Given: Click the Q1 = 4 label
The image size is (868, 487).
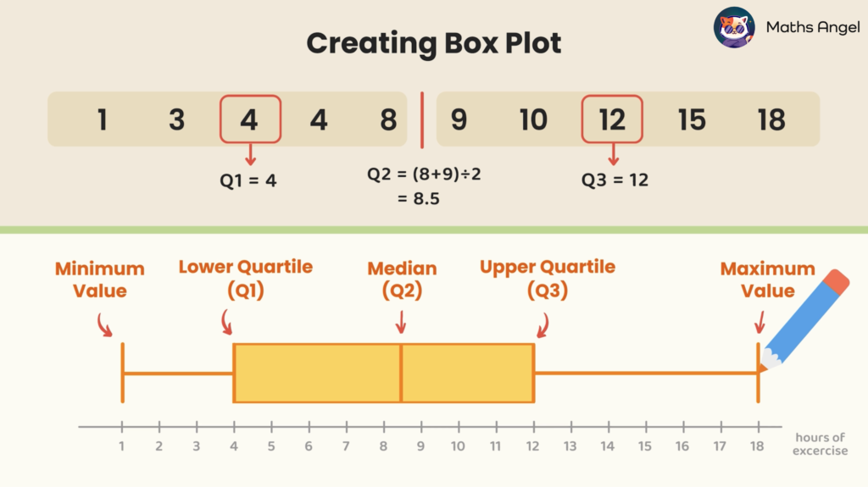Looking at the screenshot, I should [x=248, y=180].
